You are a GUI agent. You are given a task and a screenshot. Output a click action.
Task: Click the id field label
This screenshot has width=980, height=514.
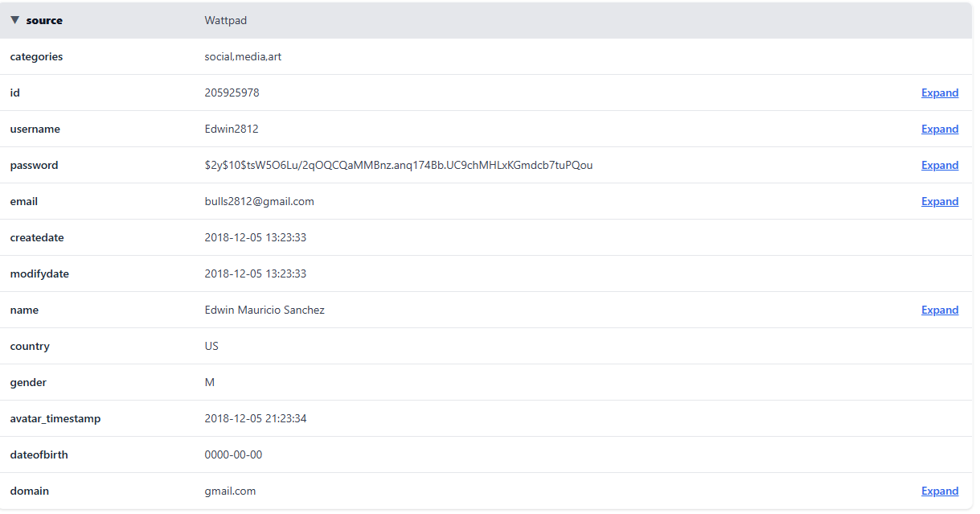coord(14,93)
